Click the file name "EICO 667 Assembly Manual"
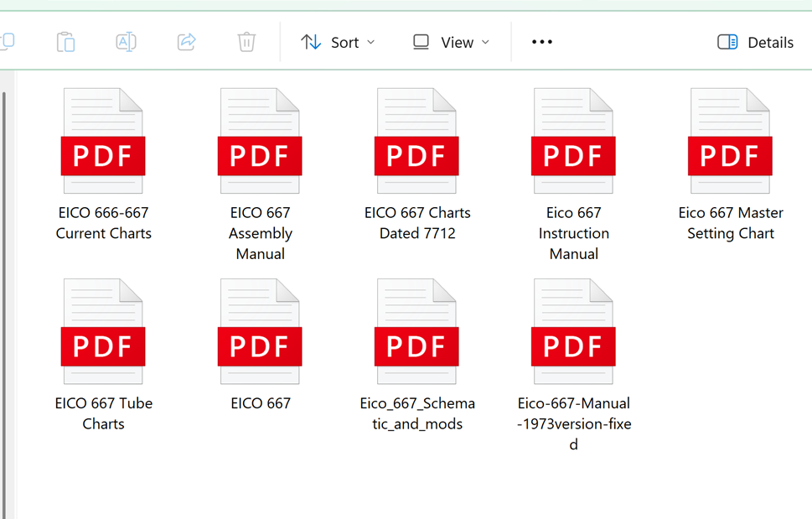The height and width of the screenshot is (519, 812). pyautogui.click(x=261, y=234)
